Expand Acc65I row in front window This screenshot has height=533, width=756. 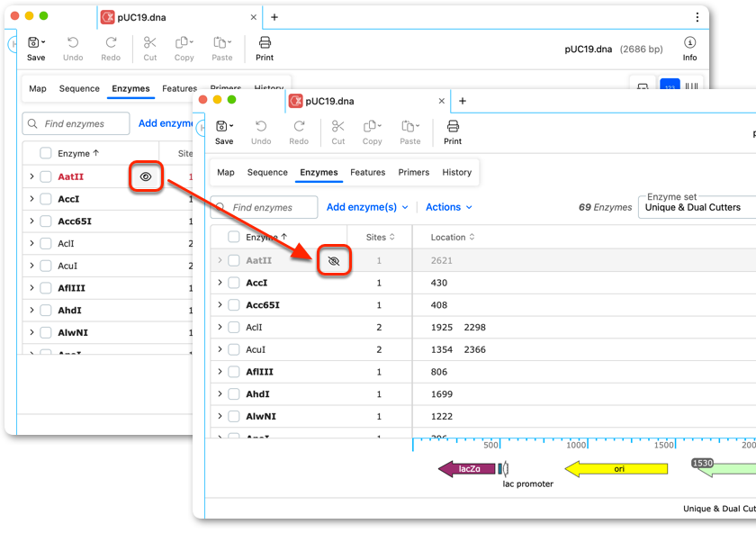click(x=220, y=304)
